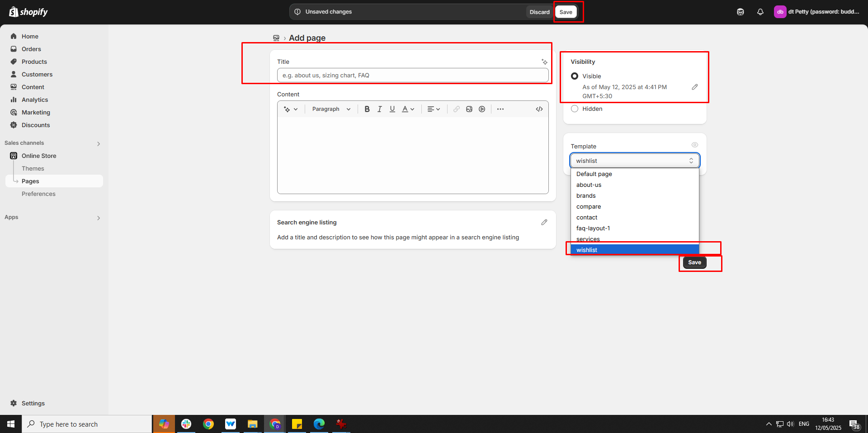Insert video using toolbar icon
868x433 pixels.
tap(482, 109)
